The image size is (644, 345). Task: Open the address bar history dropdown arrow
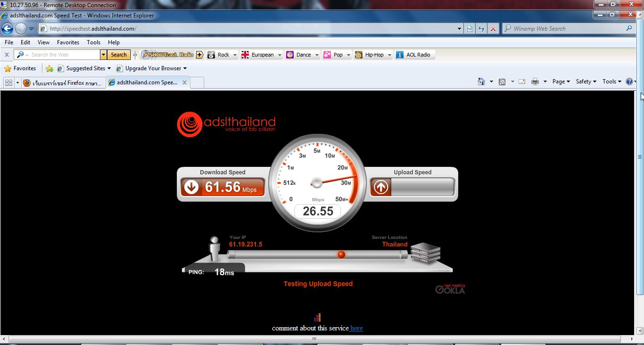click(460, 29)
